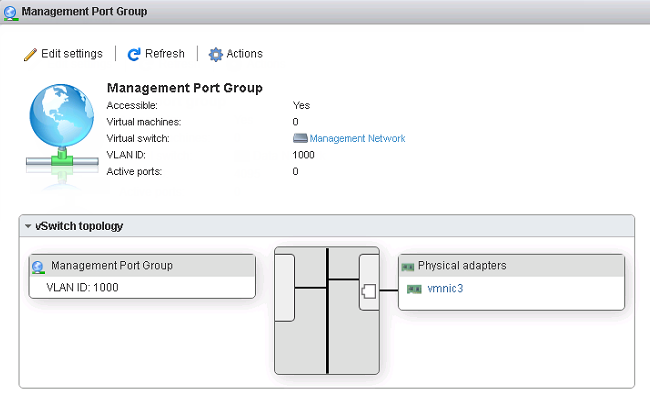Click the left port connector in the switch diagram
Image resolution: width=650 pixels, height=401 pixels.
pos(284,288)
